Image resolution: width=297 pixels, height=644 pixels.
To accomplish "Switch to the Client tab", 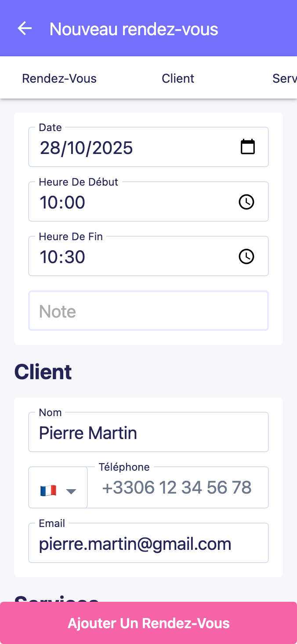I will (178, 79).
